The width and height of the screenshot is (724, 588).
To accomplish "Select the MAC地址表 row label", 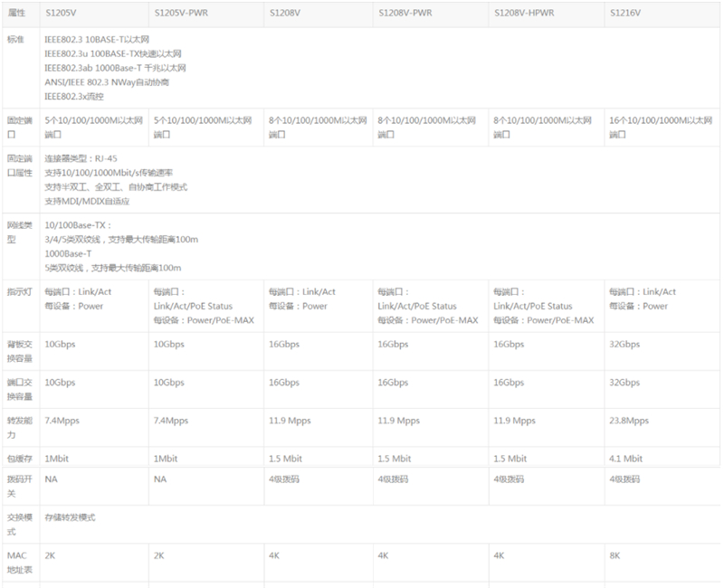I will pyautogui.click(x=20, y=563).
